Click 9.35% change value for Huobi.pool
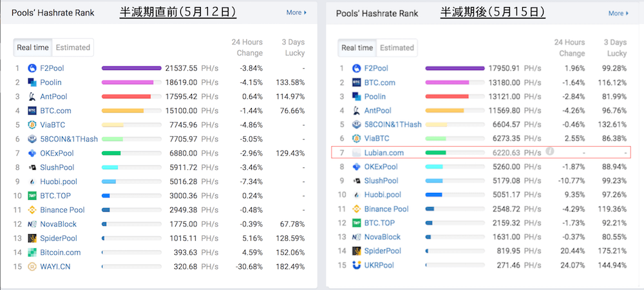644x290 pixels. click(574, 195)
